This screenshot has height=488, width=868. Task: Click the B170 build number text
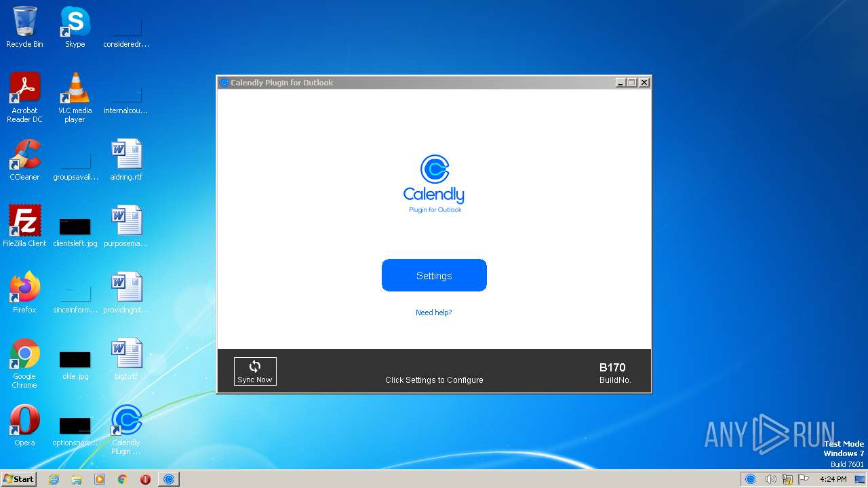612,367
